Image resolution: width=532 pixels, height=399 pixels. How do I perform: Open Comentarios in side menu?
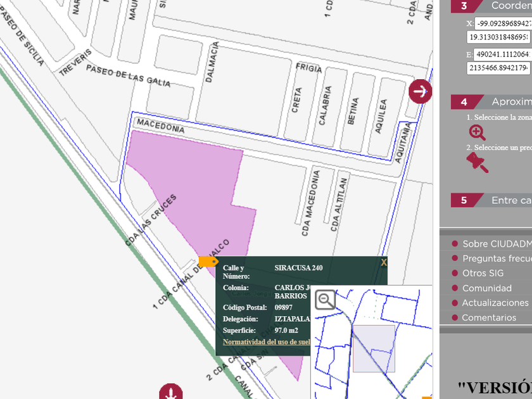[x=489, y=318]
